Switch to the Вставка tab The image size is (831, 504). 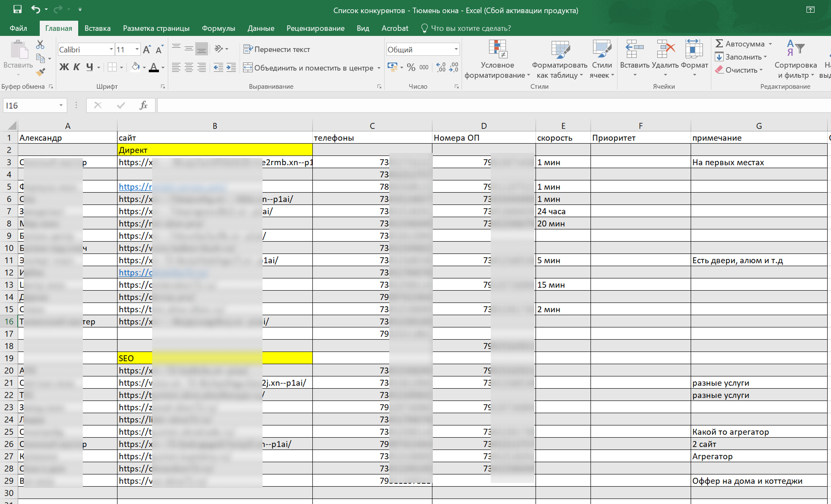point(97,28)
